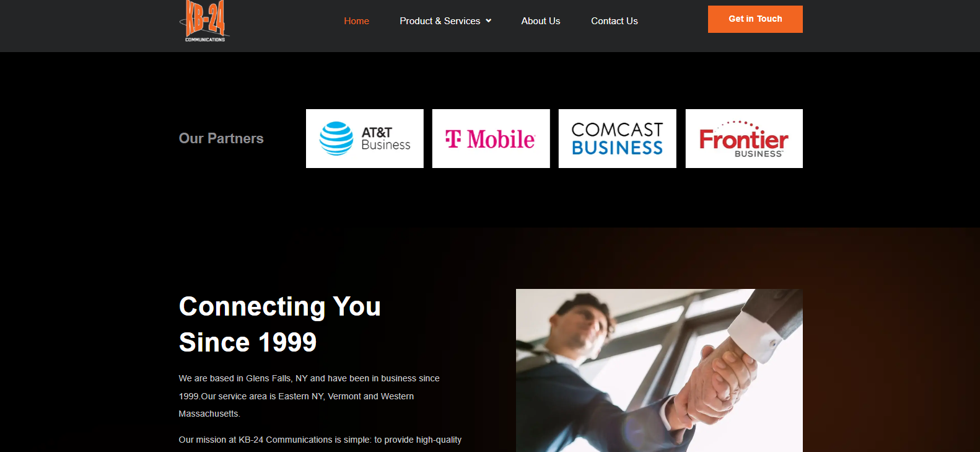The image size is (980, 452).
Task: Click the Get in Touch button
Action: click(x=755, y=19)
